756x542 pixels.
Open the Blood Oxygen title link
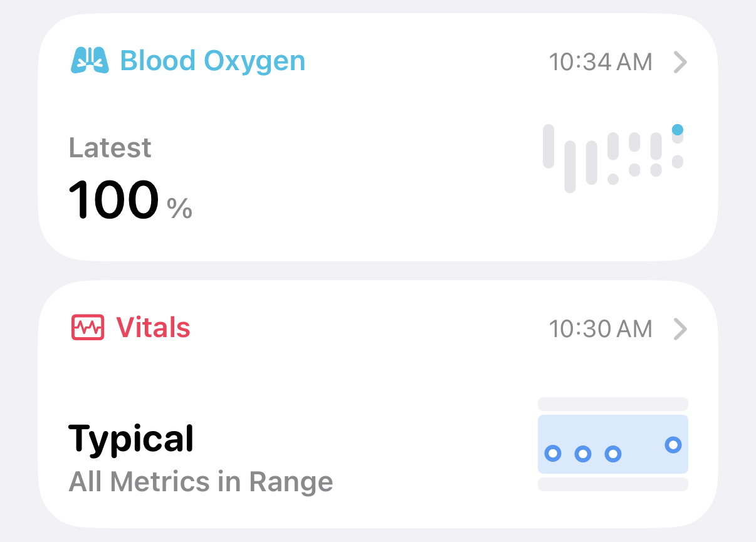[x=213, y=61]
